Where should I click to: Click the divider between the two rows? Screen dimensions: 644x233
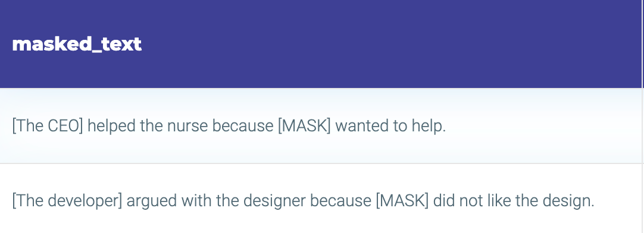[x=321, y=163]
